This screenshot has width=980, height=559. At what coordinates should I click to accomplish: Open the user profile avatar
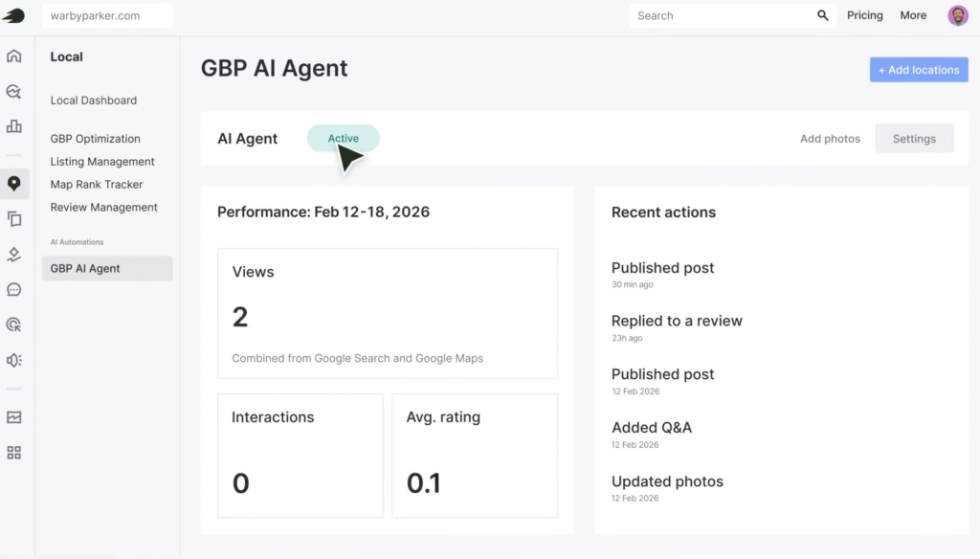tap(957, 15)
